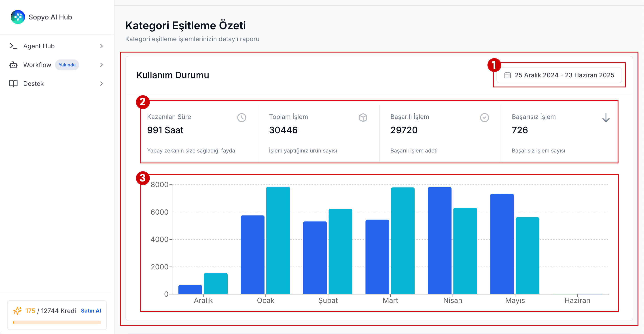
Task: Click the dark blue Aralık bar
Action: (x=190, y=290)
